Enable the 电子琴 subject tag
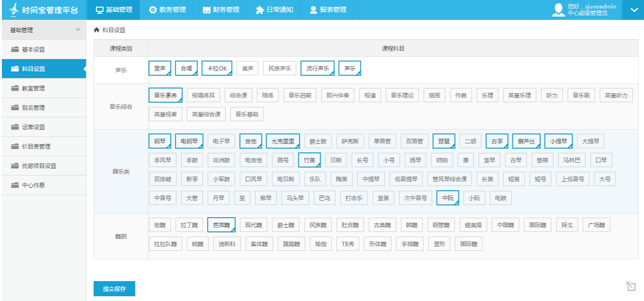This screenshot has width=644, height=301. pos(222,141)
